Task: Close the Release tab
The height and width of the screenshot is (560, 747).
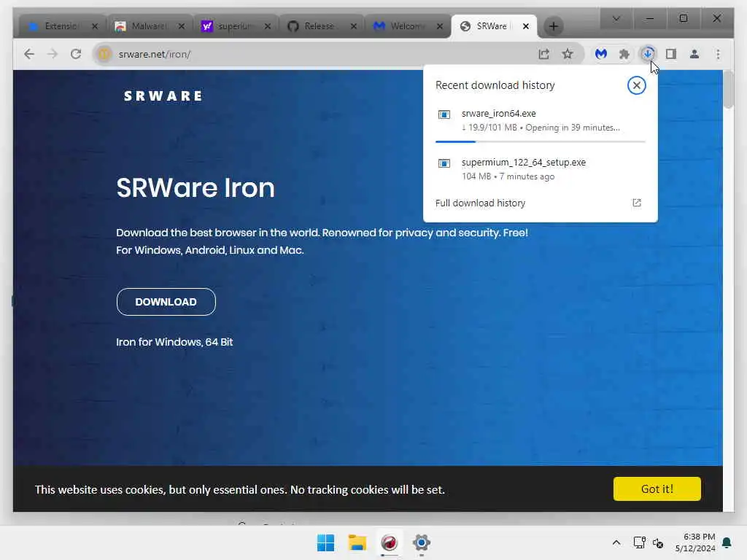Action: click(354, 26)
